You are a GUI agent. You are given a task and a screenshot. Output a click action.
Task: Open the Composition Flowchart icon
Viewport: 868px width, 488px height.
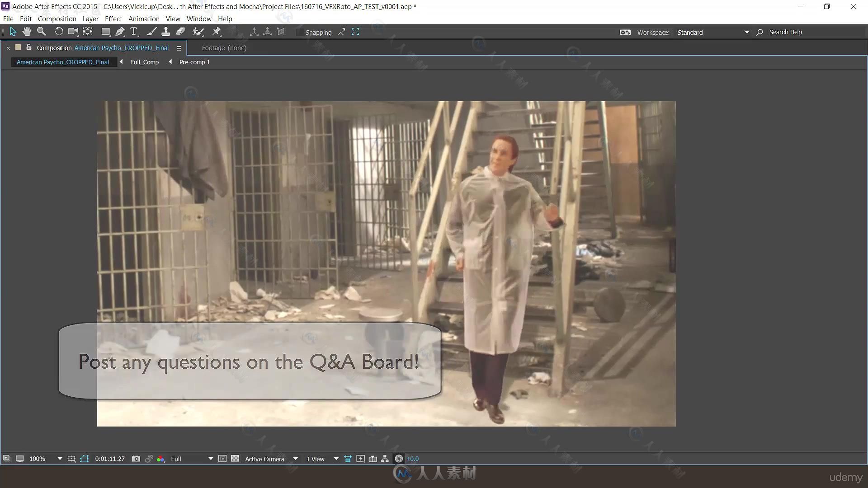385,459
